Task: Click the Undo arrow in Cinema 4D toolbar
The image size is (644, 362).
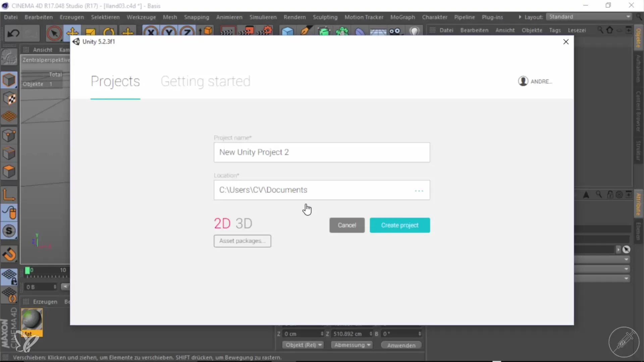Action: [13, 33]
